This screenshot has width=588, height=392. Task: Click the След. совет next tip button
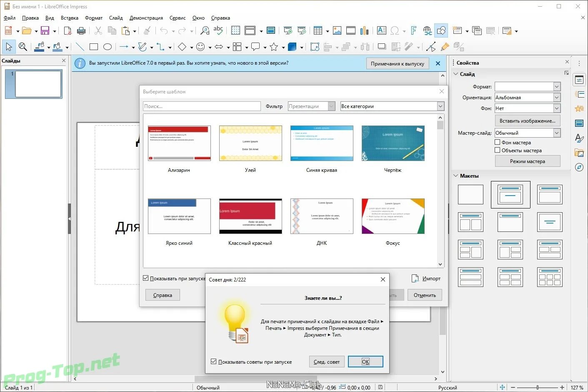pyautogui.click(x=327, y=362)
